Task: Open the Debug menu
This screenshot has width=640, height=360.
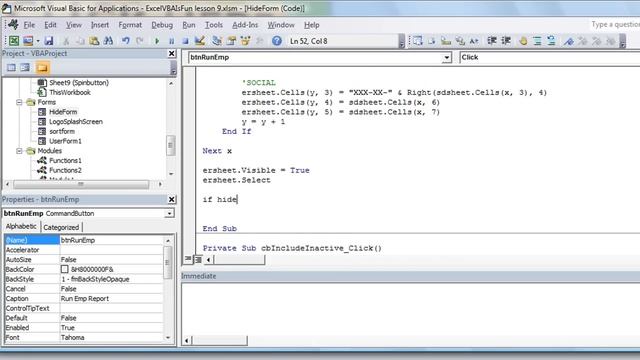Action: 162,25
